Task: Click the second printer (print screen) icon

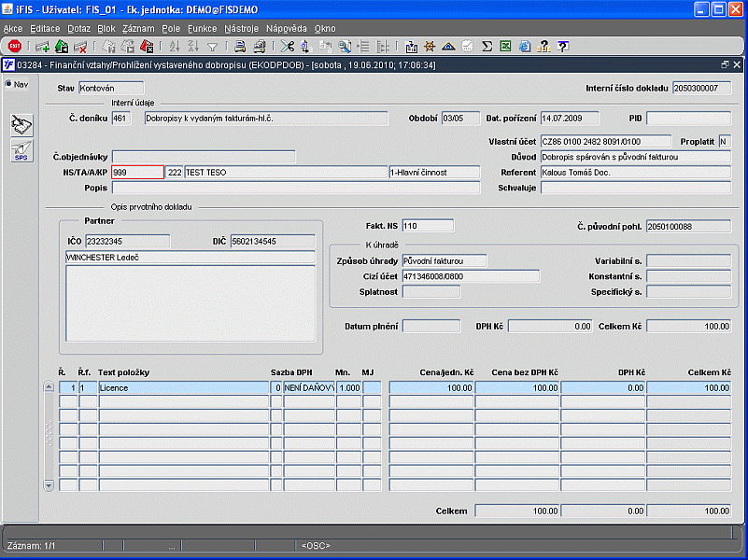Action: click(259, 47)
